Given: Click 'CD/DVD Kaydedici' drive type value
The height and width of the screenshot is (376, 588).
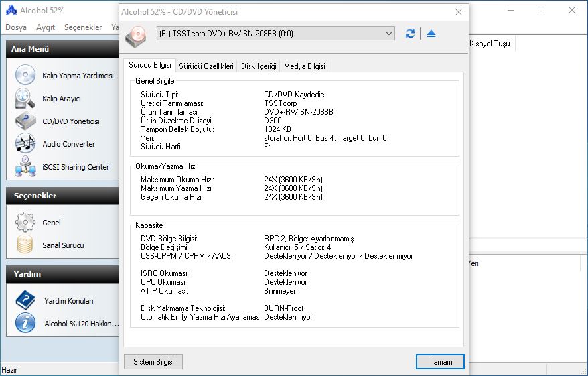Looking at the screenshot, I should (295, 95).
